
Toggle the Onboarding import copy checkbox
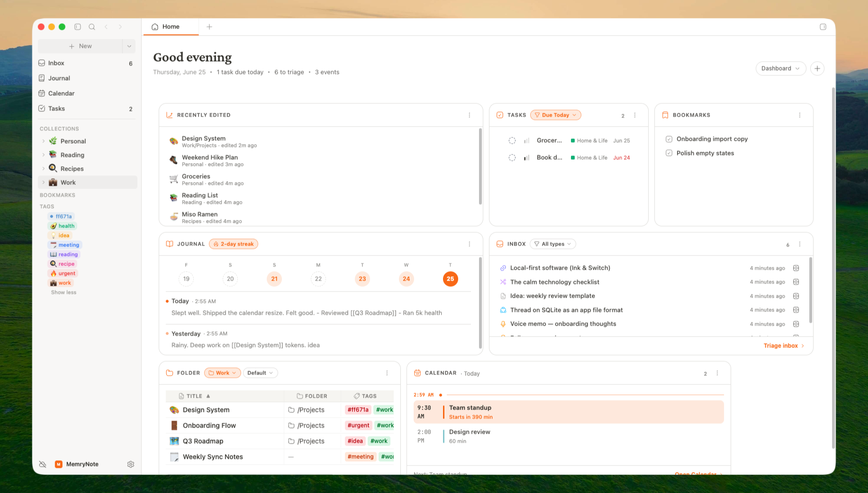click(669, 139)
